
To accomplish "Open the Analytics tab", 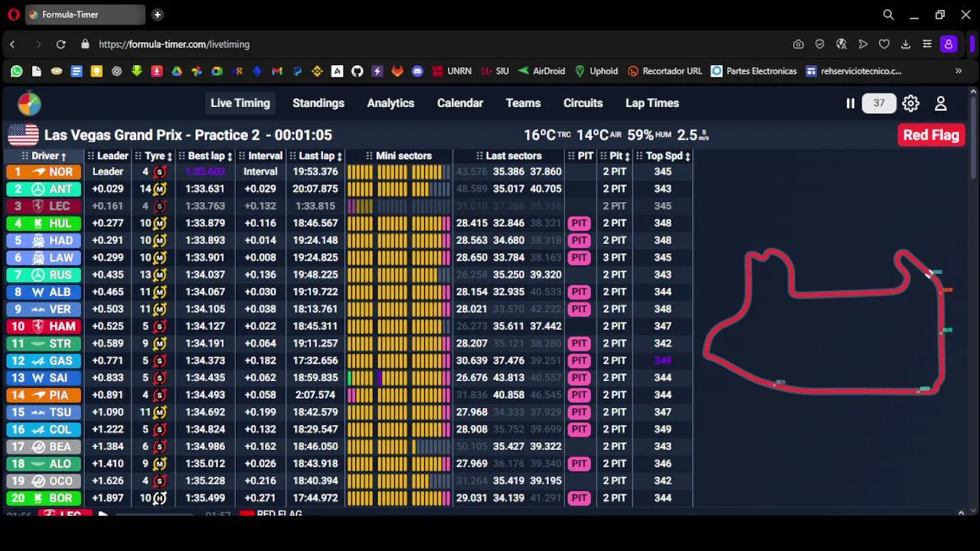I will [390, 103].
